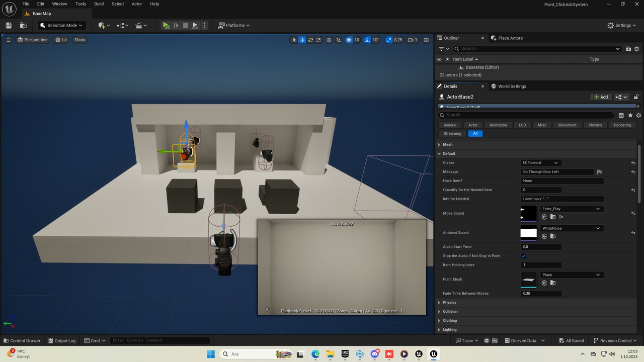Expand the Physics category

click(439, 303)
